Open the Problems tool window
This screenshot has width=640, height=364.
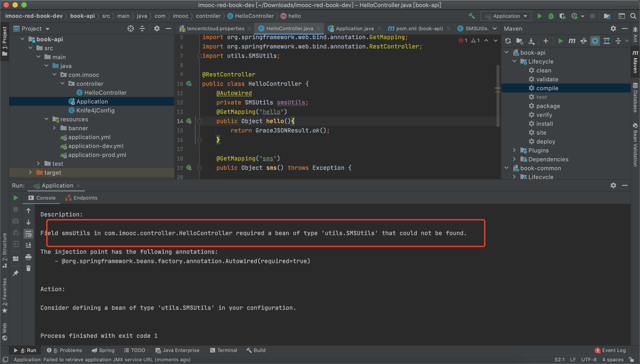pos(64,350)
